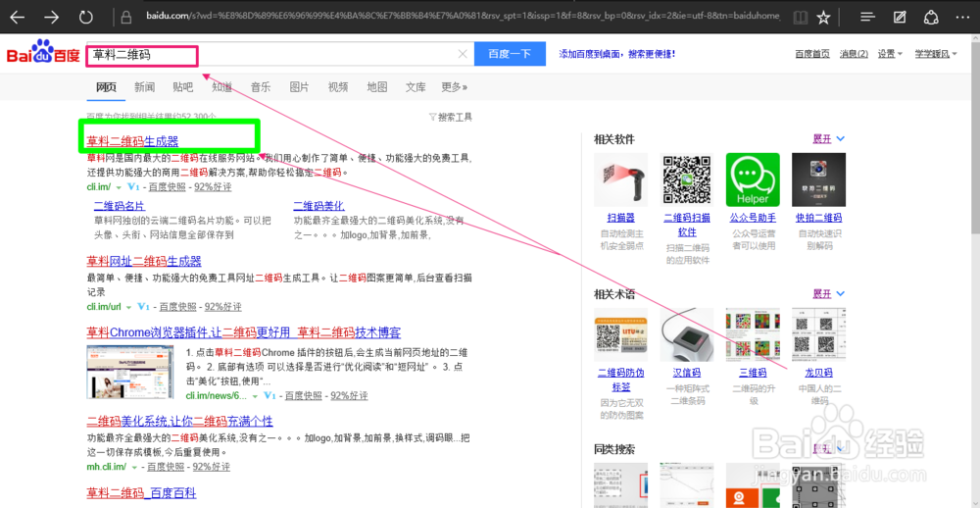Open dropdown arrow next to cli.im/news/6...
The height and width of the screenshot is (508, 980).
pyautogui.click(x=255, y=396)
